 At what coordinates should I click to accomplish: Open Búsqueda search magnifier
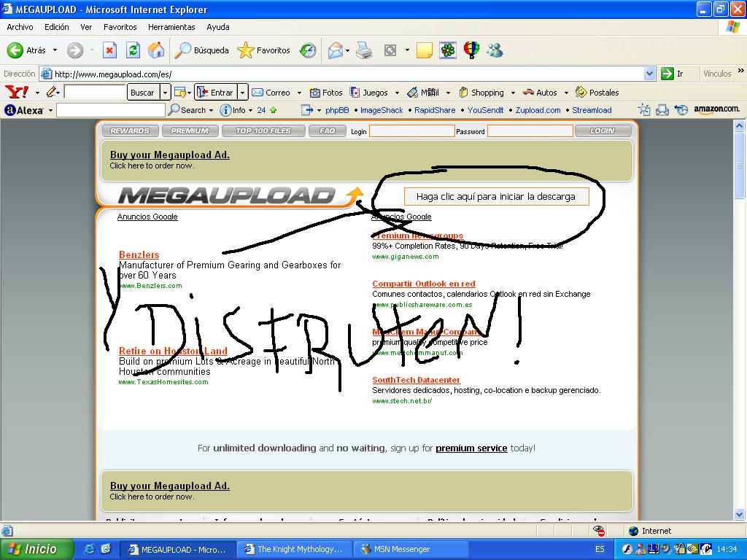tap(182, 50)
